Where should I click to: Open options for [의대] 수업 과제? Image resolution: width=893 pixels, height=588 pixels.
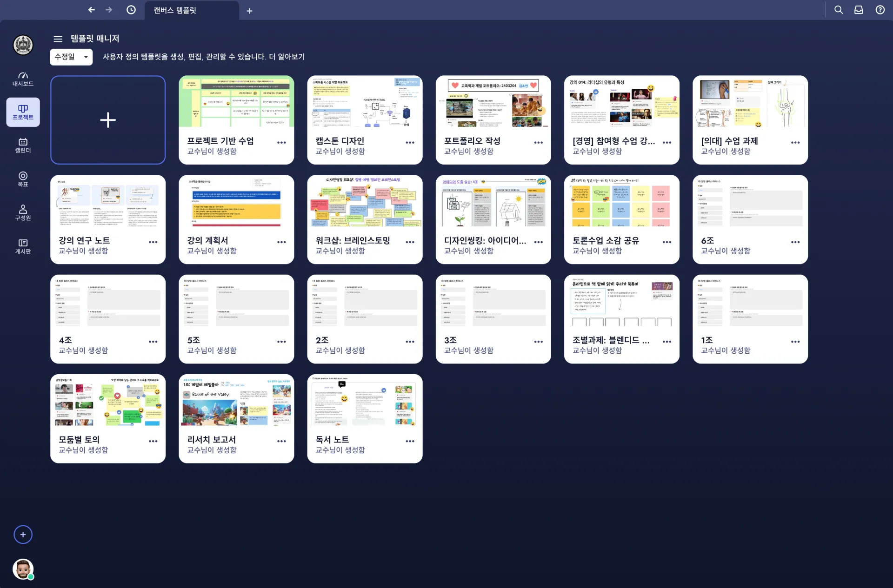[x=795, y=143]
